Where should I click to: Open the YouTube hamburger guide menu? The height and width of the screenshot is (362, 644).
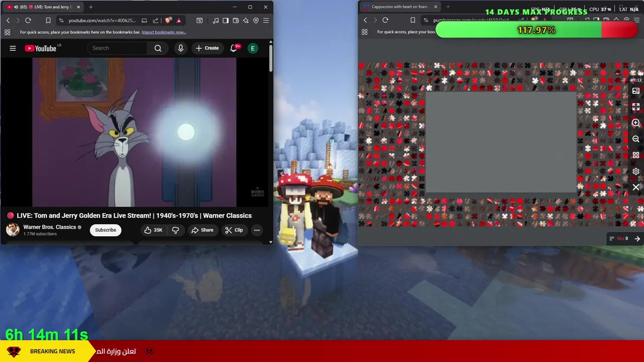(x=13, y=48)
